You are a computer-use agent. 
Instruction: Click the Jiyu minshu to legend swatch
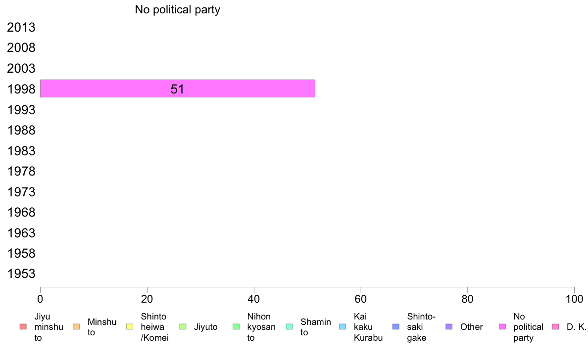click(x=23, y=326)
